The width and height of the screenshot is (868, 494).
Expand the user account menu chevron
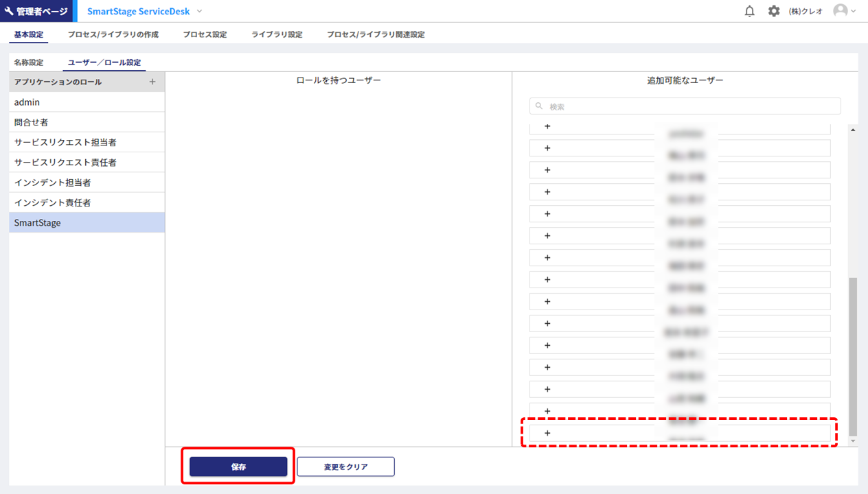pyautogui.click(x=854, y=12)
